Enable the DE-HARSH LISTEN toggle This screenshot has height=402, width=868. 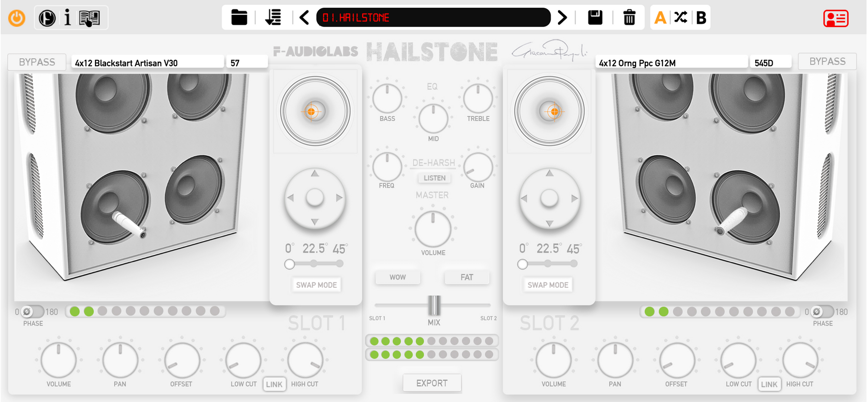click(434, 178)
